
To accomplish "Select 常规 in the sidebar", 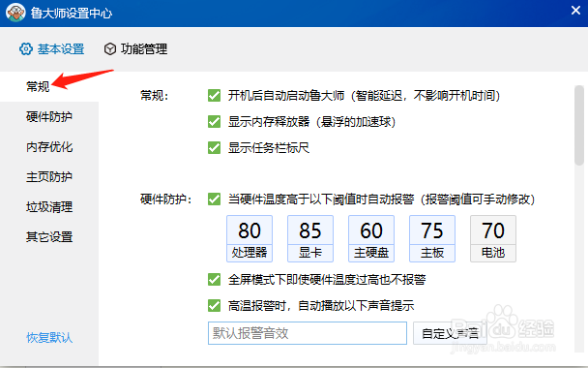I will point(38,87).
